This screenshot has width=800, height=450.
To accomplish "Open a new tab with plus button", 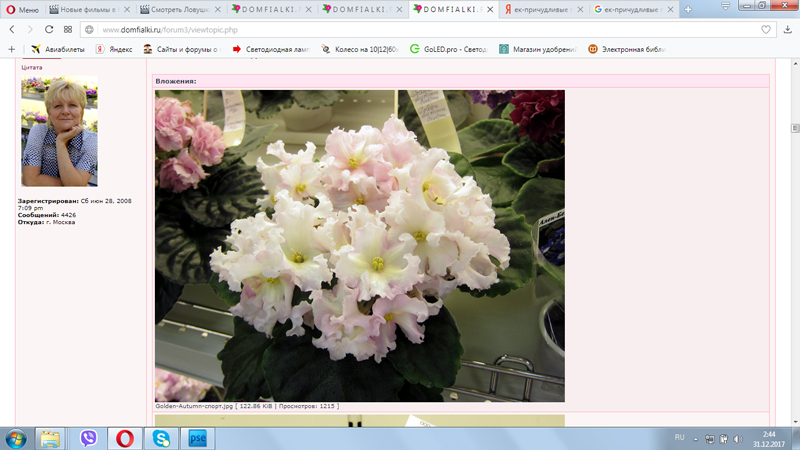I will pos(688,10).
